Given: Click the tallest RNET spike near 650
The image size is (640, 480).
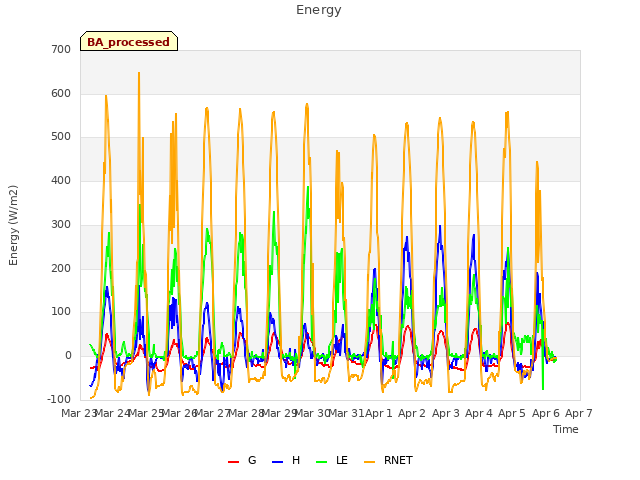Looking at the screenshot, I should pyautogui.click(x=139, y=74).
